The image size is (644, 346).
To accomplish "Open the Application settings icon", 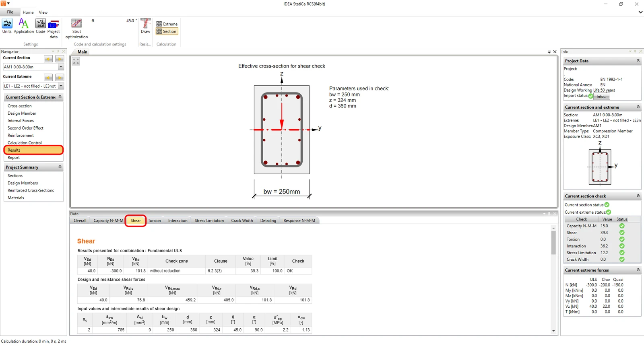I will (24, 26).
